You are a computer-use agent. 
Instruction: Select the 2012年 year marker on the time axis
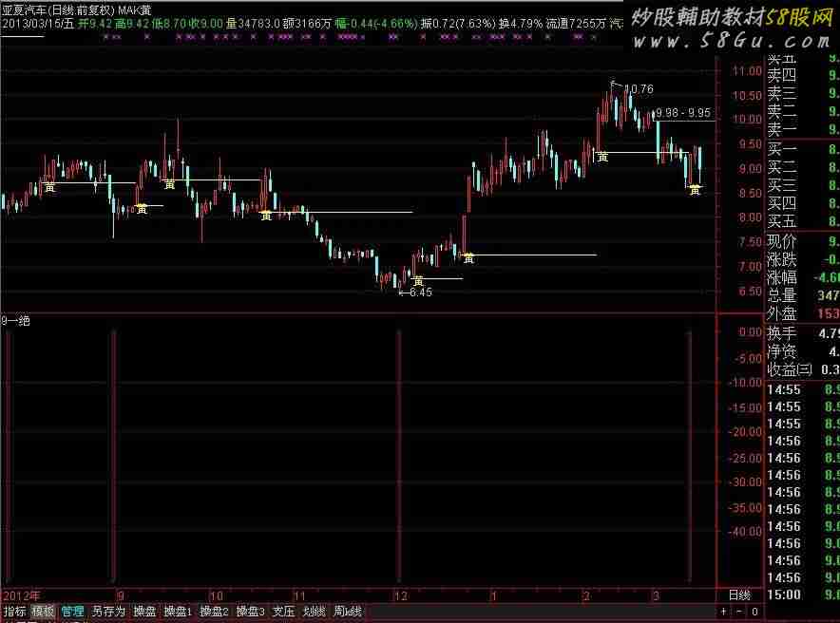22,595
